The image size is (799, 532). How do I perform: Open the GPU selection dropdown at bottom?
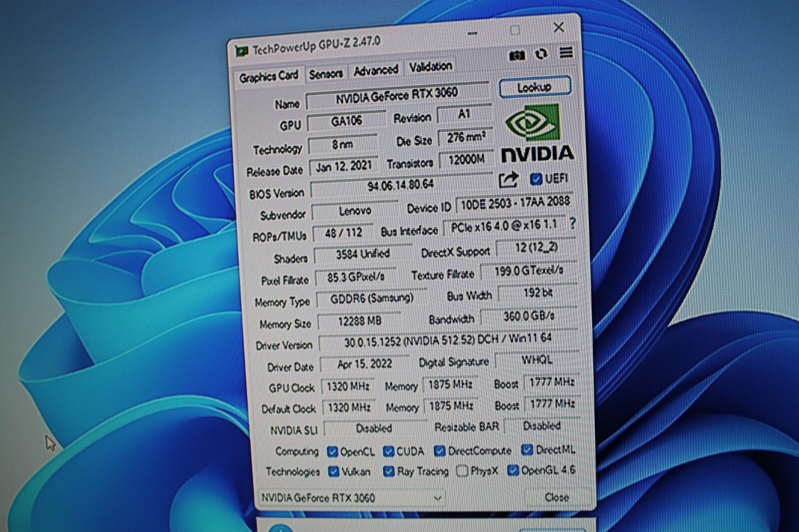tap(352, 498)
